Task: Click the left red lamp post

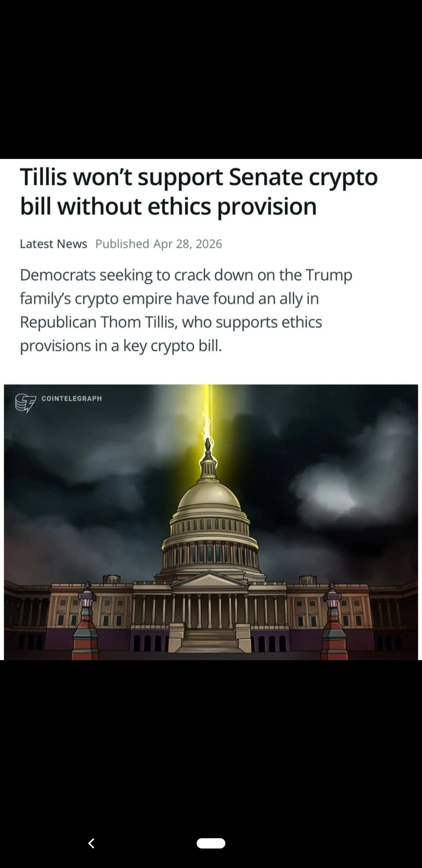Action: click(86, 622)
